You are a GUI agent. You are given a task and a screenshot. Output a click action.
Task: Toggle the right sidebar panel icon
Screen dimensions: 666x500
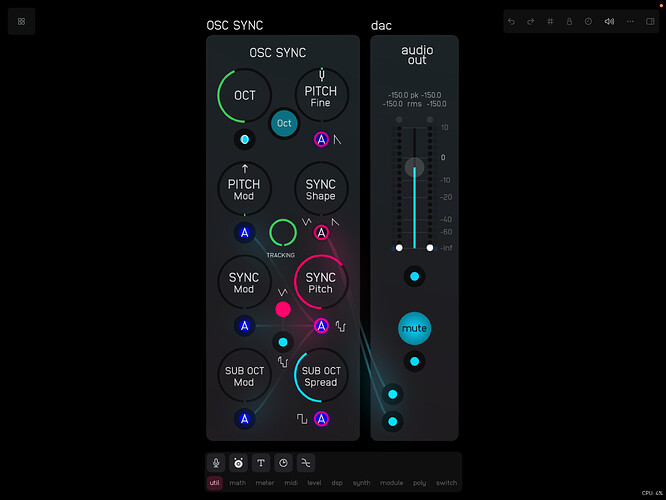tap(651, 21)
